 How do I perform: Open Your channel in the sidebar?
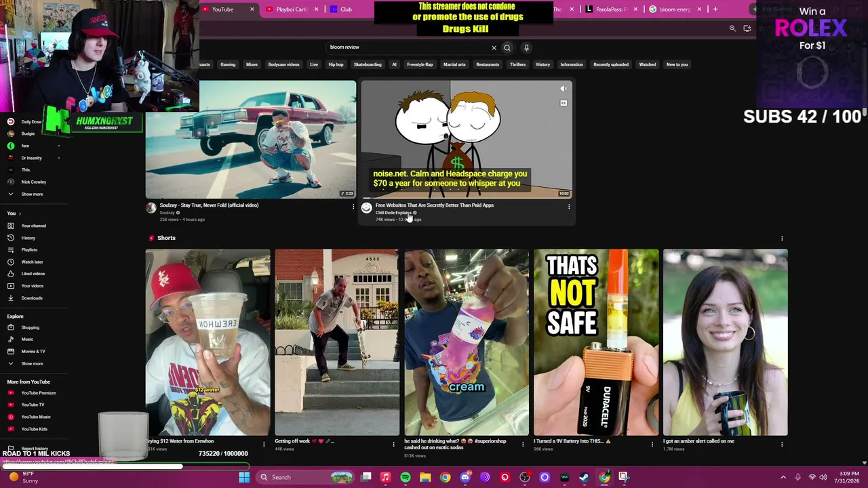click(x=33, y=226)
